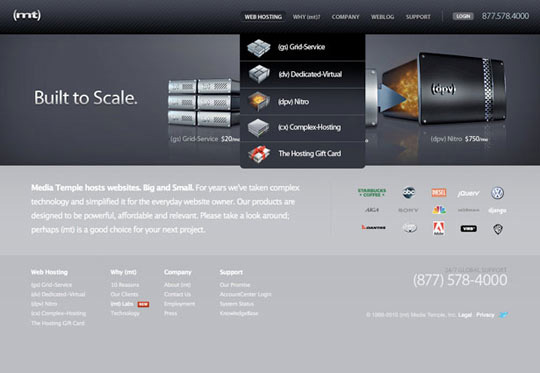Image resolution: width=540 pixels, height=373 pixels.
Task: Open the Web Hosting dropdown menu
Action: [x=263, y=17]
